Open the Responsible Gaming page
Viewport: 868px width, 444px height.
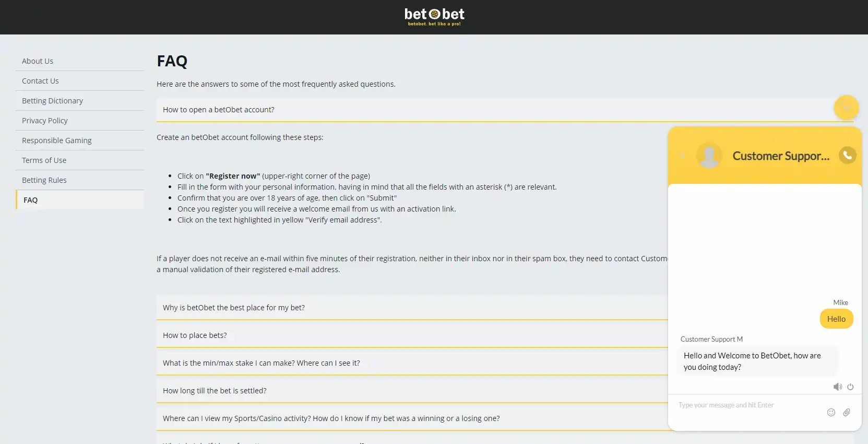tap(57, 141)
